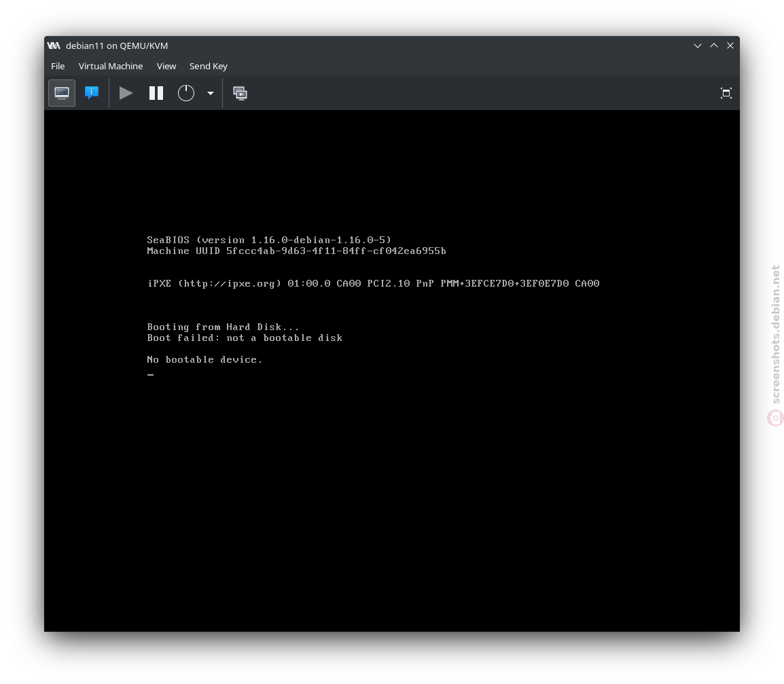The height and width of the screenshot is (684, 784).
Task: Click the 'Booting from Hard Disk...' line
Action: tap(223, 327)
